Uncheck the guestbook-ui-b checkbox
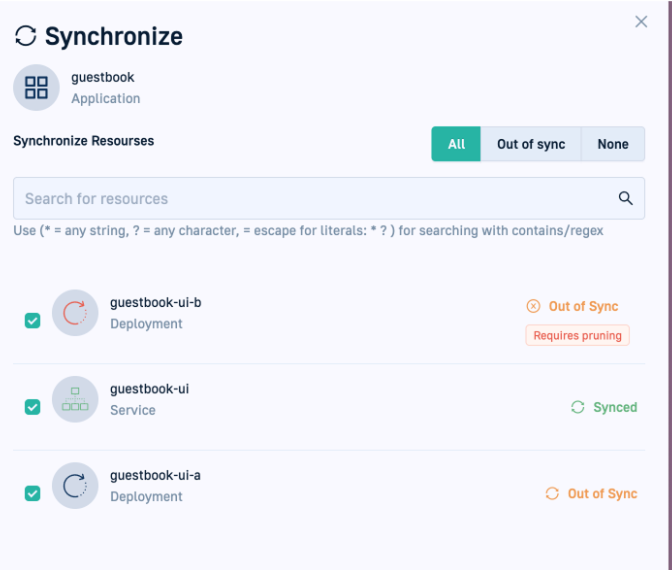The image size is (672, 570). 32,320
